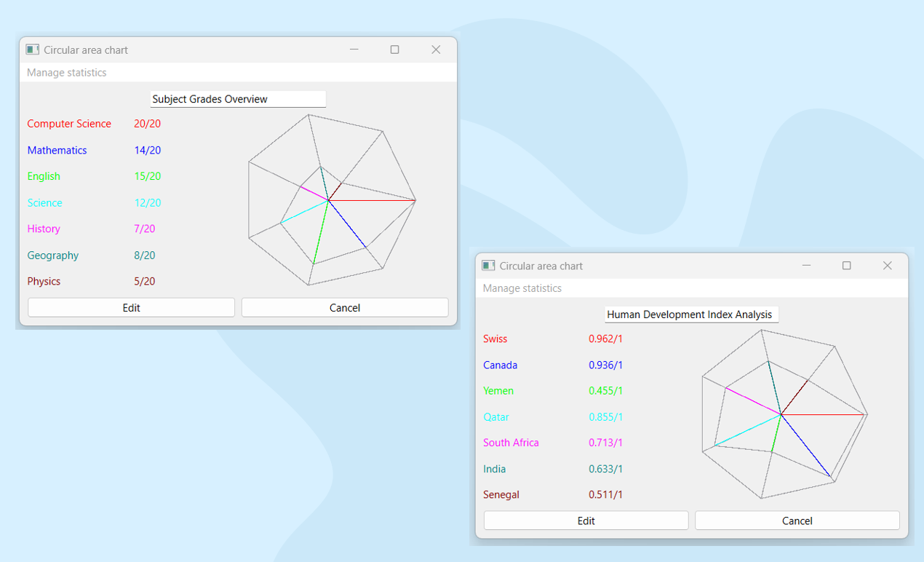Click the app icon in the Human Development Index window
The width and height of the screenshot is (924, 562).
(x=488, y=266)
